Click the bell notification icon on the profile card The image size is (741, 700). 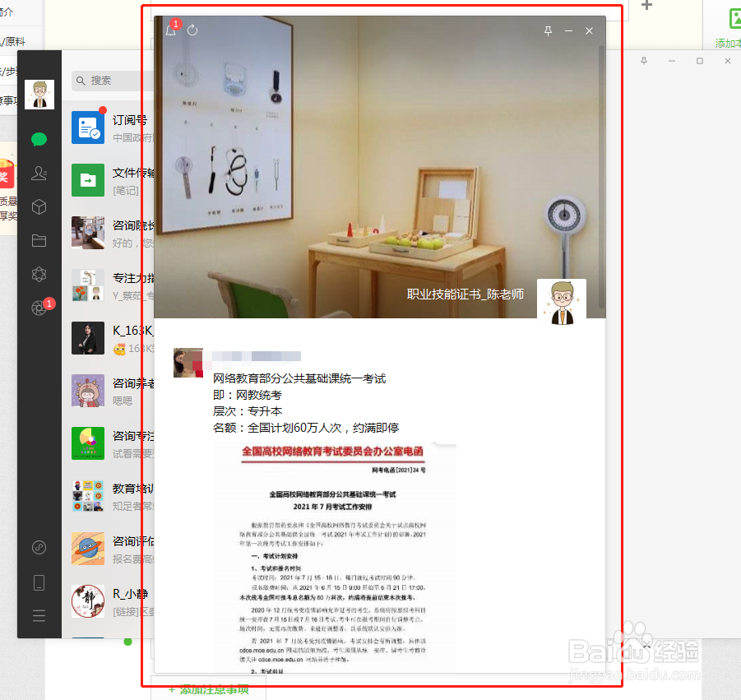pyautogui.click(x=170, y=30)
